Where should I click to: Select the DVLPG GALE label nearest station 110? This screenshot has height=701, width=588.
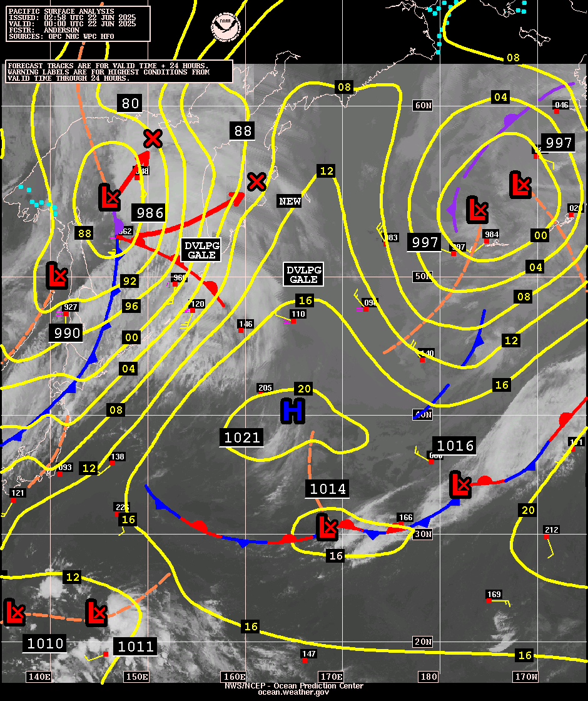point(304,275)
